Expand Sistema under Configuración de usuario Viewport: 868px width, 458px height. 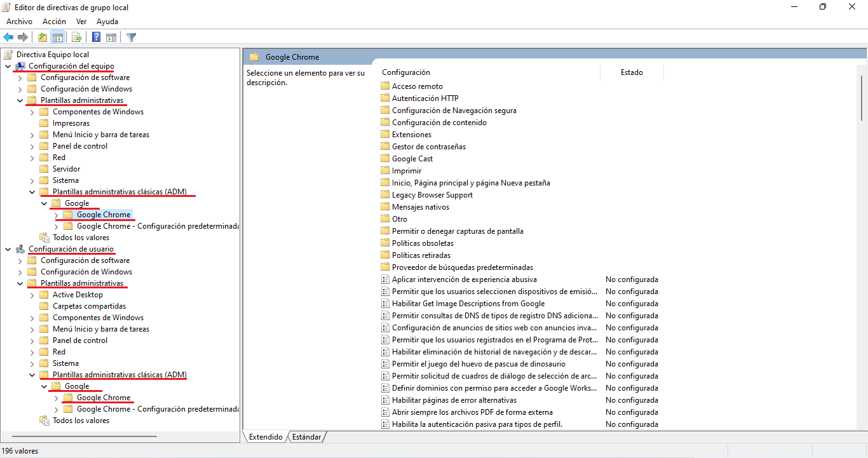pos(32,363)
